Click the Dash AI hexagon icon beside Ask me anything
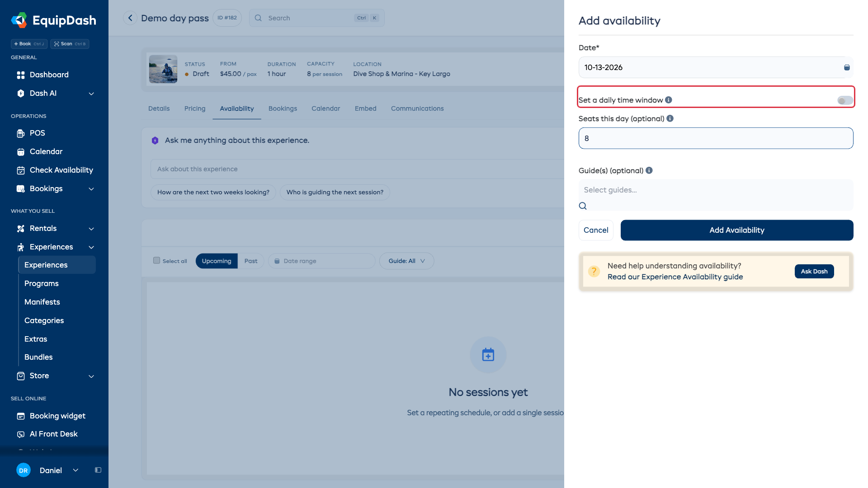Image resolution: width=868 pixels, height=488 pixels. click(x=155, y=141)
